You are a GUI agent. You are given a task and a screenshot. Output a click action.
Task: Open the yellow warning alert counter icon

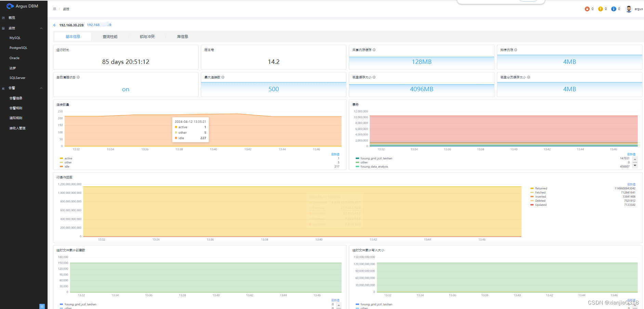tap(601, 9)
